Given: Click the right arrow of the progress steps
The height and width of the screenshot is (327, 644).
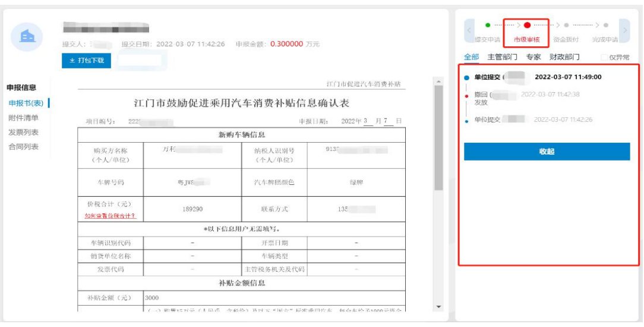Looking at the screenshot, I should coord(624,30).
